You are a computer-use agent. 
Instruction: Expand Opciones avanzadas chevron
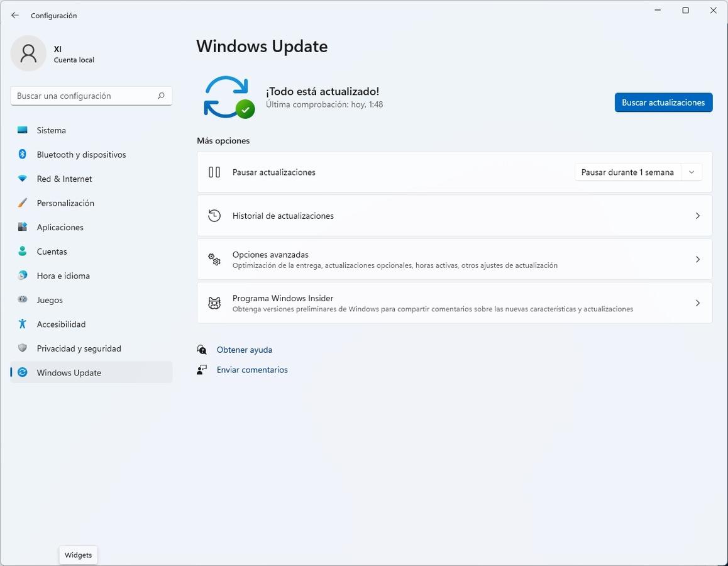click(697, 259)
